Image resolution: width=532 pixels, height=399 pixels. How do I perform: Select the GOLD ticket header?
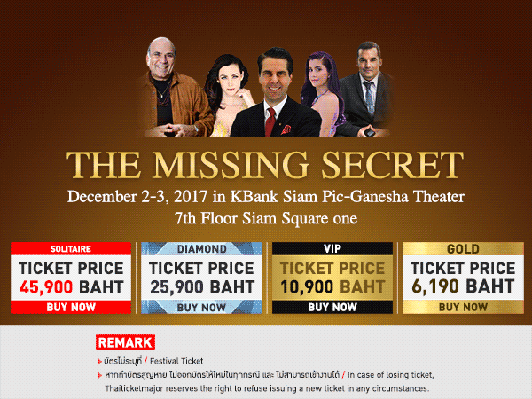click(463, 248)
